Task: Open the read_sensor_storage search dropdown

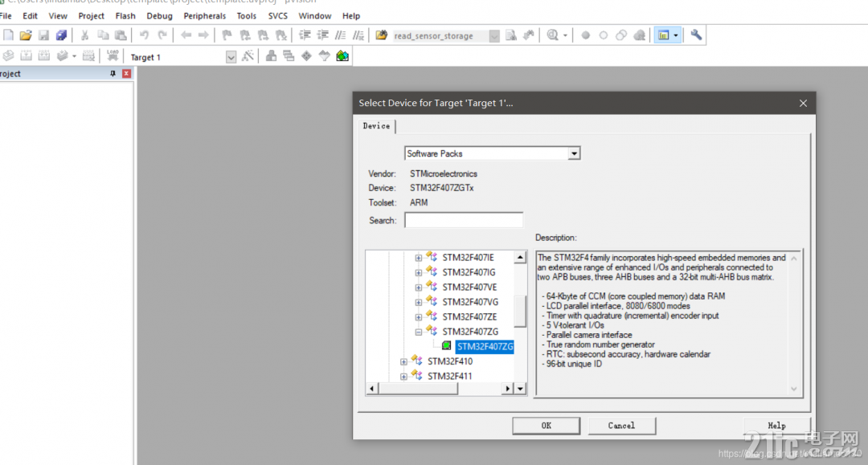Action: [x=493, y=36]
